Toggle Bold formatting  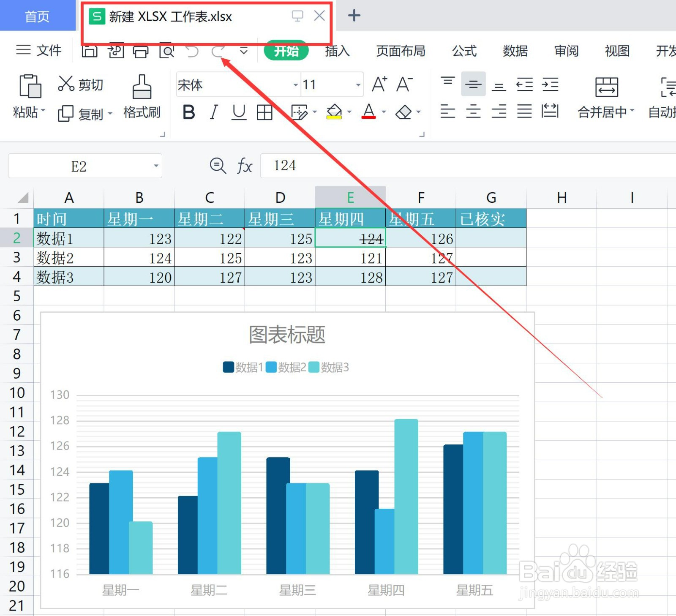189,112
